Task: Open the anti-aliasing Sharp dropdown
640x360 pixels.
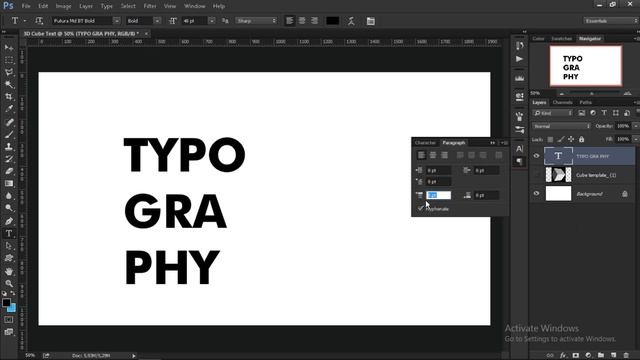Action: tap(256, 21)
